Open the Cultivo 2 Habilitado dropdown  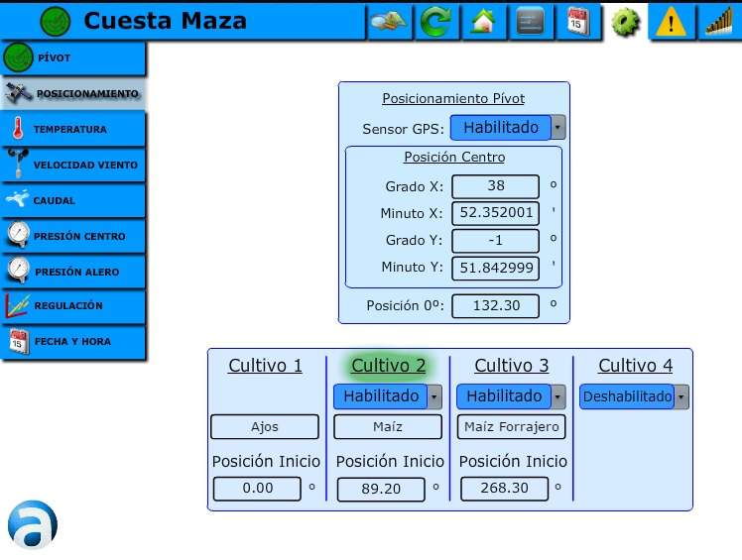387,396
